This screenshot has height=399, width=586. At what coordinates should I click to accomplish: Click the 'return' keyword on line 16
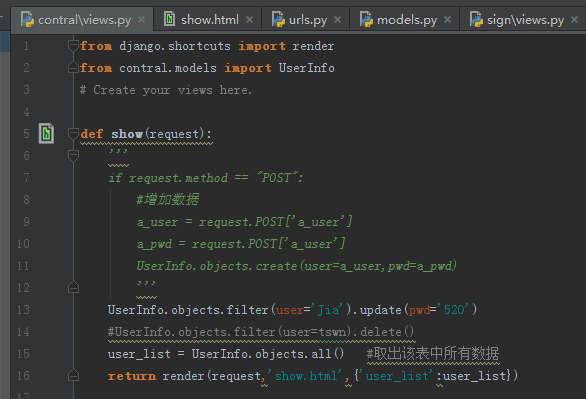[x=132, y=376]
